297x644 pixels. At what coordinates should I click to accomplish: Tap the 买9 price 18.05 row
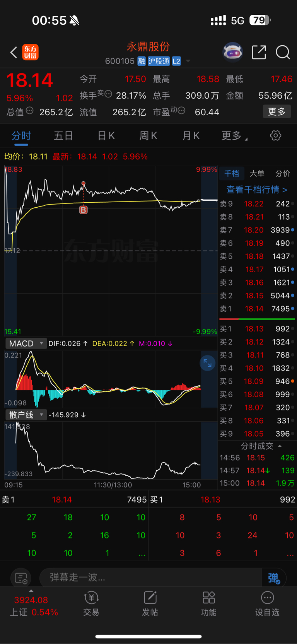click(x=257, y=434)
